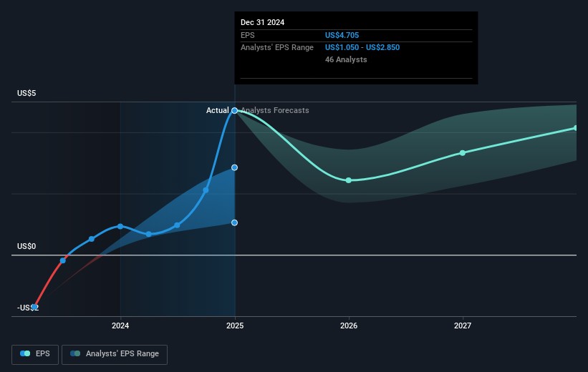Click the first negative EPS point on red line
The width and height of the screenshot is (588, 372).
34,306
